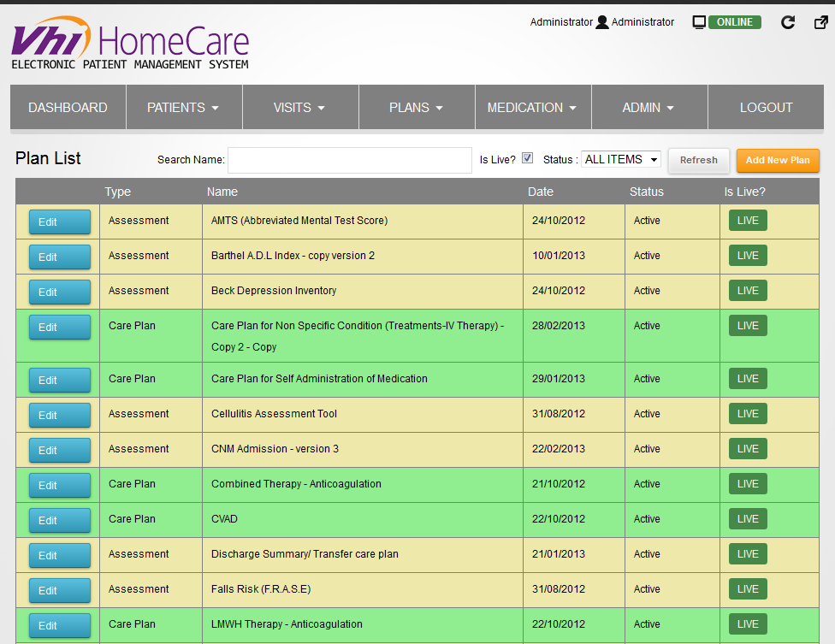Click the Add New Plan button
This screenshot has height=644, width=835.
778,160
